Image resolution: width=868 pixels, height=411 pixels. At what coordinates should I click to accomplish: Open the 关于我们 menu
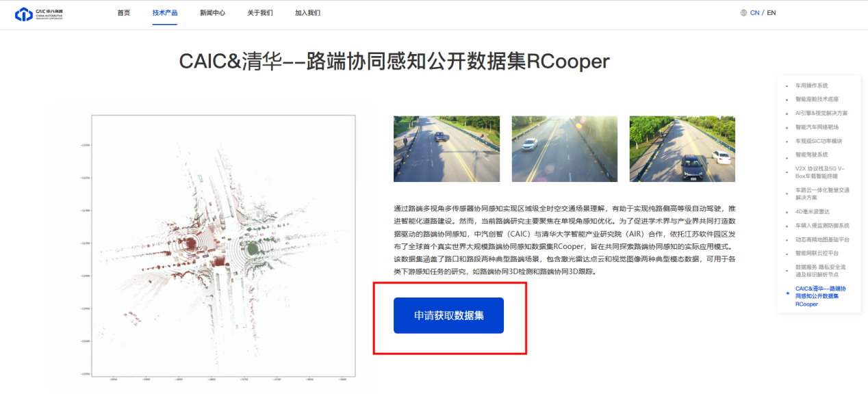tap(260, 13)
